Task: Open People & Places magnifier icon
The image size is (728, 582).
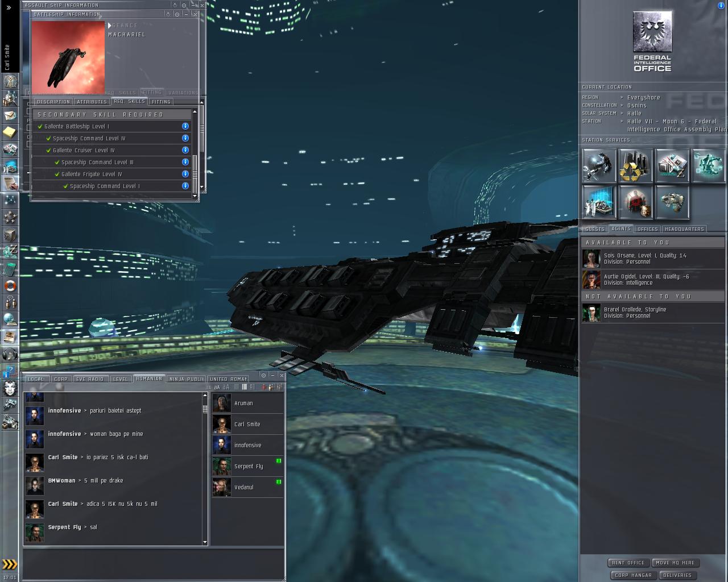Action: [x=10, y=98]
